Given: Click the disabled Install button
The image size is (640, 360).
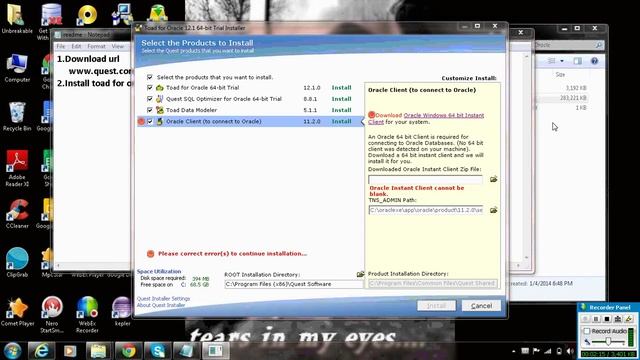Looking at the screenshot, I should click(x=436, y=305).
